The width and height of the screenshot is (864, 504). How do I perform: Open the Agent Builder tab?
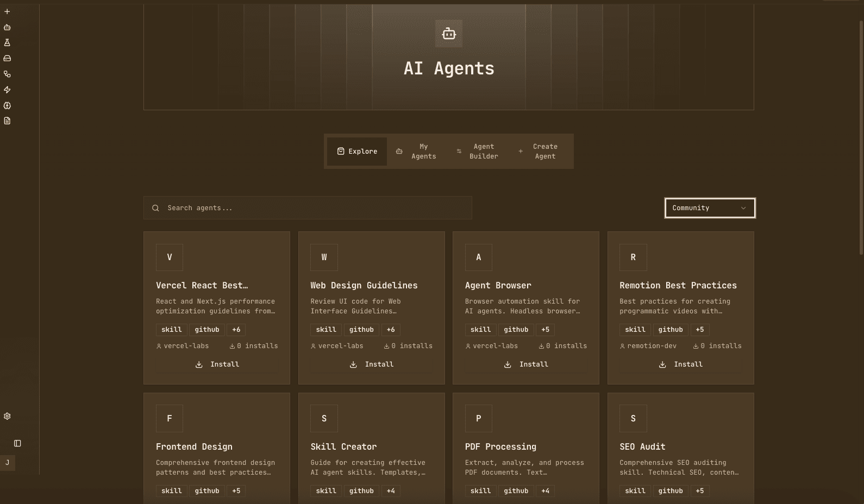[478, 152]
